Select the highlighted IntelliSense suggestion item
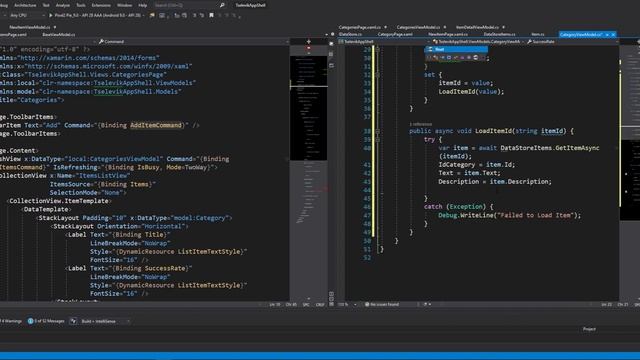 coord(456,49)
